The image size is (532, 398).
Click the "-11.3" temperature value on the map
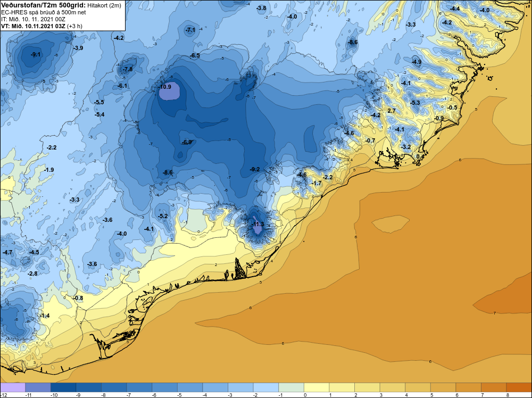pyautogui.click(x=258, y=224)
